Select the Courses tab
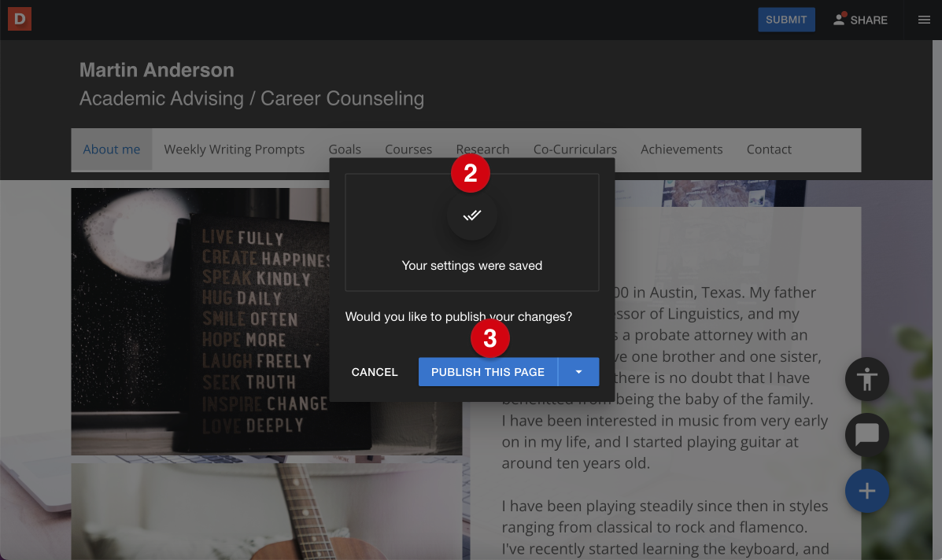The height and width of the screenshot is (560, 942). pos(408,149)
